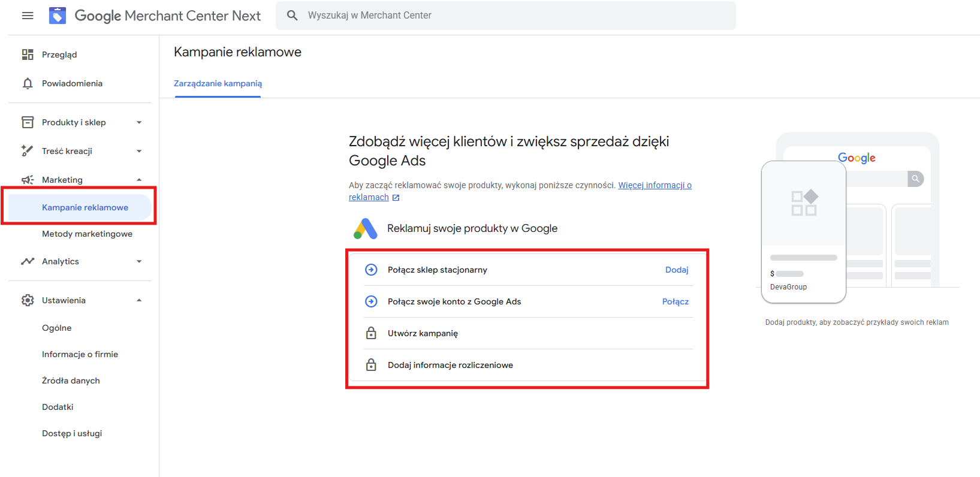
Task: Click the Analytics menu label
Action: coord(61,261)
